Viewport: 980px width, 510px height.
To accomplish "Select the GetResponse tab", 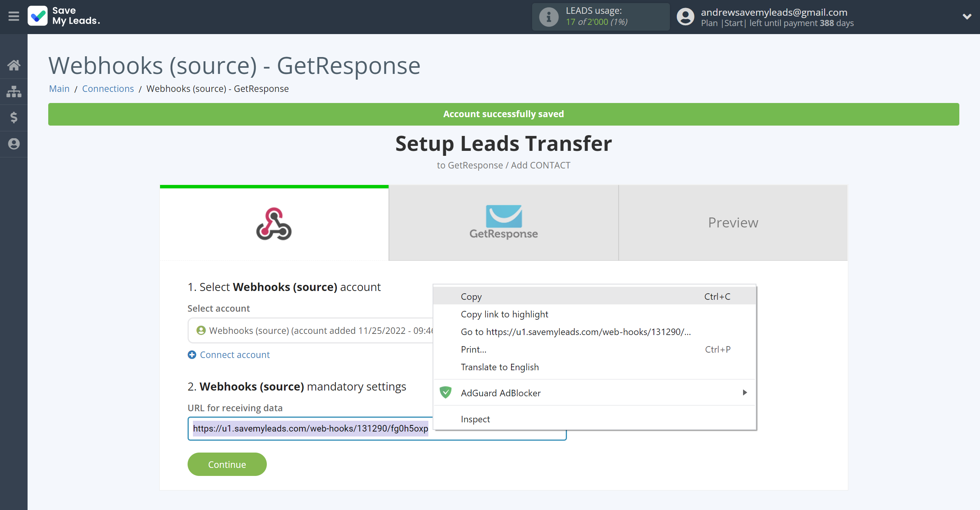I will tap(503, 223).
